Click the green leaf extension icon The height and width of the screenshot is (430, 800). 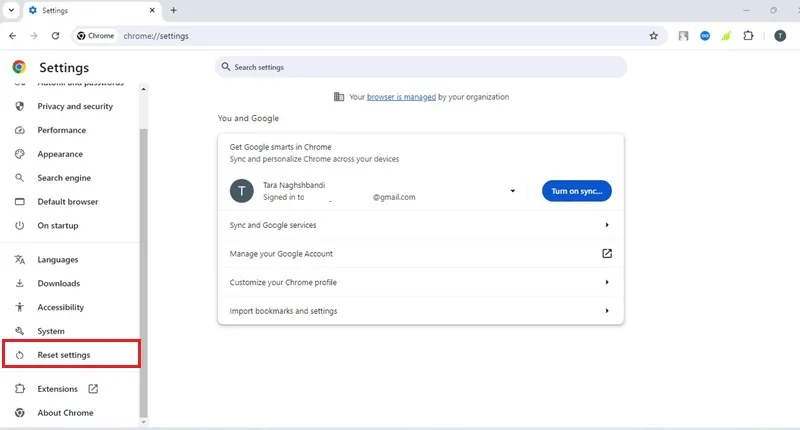point(726,36)
